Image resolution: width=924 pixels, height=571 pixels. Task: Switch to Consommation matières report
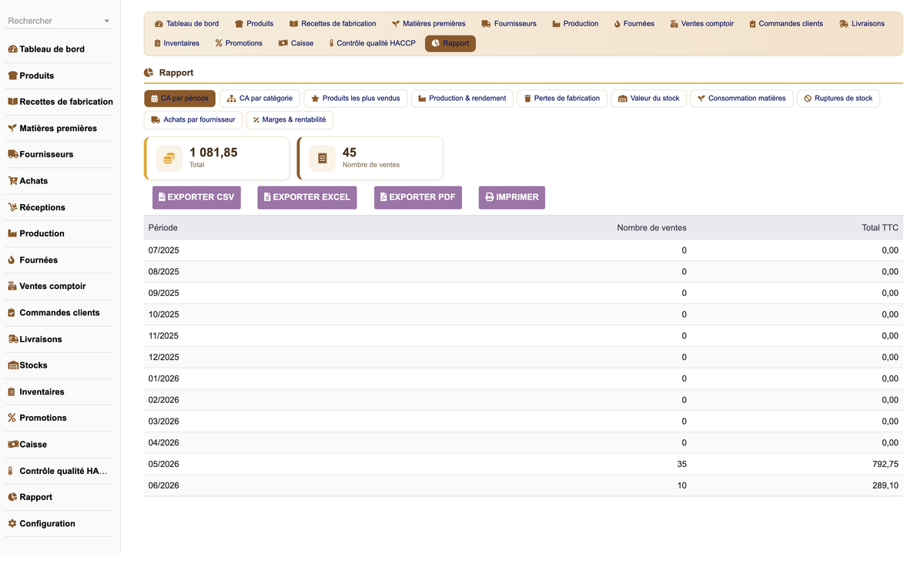pyautogui.click(x=741, y=99)
